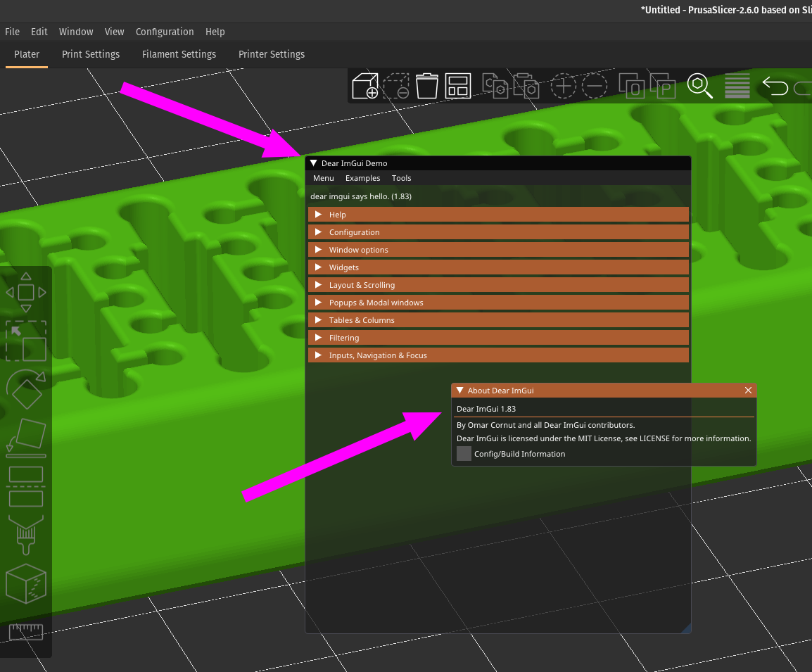Image resolution: width=812 pixels, height=672 pixels.
Task: Select the Rotate tool
Action: 26,389
